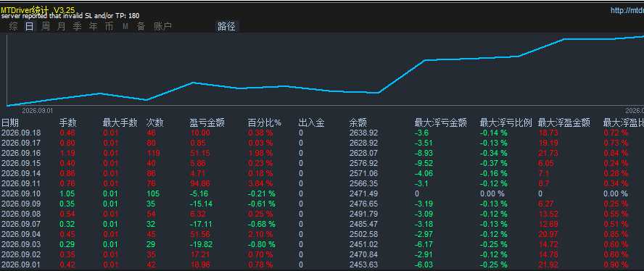Select the 2026.09.04 date row
The image size is (644, 271).
click(x=21, y=234)
